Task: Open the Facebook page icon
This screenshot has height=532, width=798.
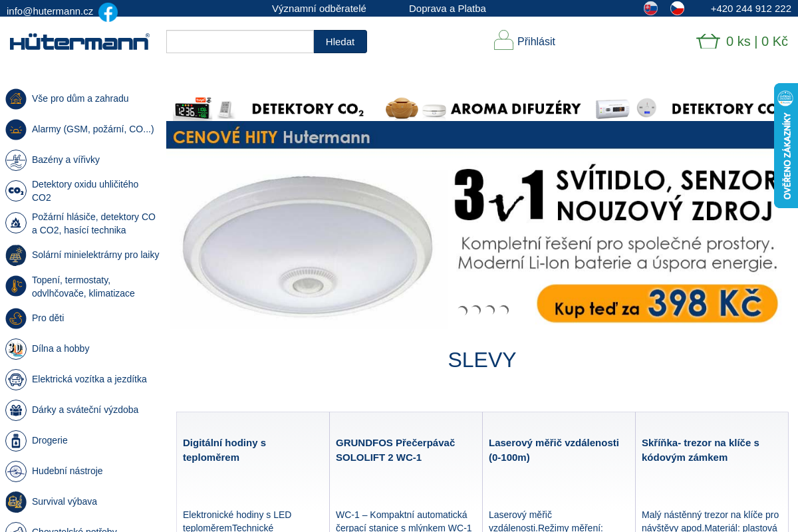Action: [108, 12]
